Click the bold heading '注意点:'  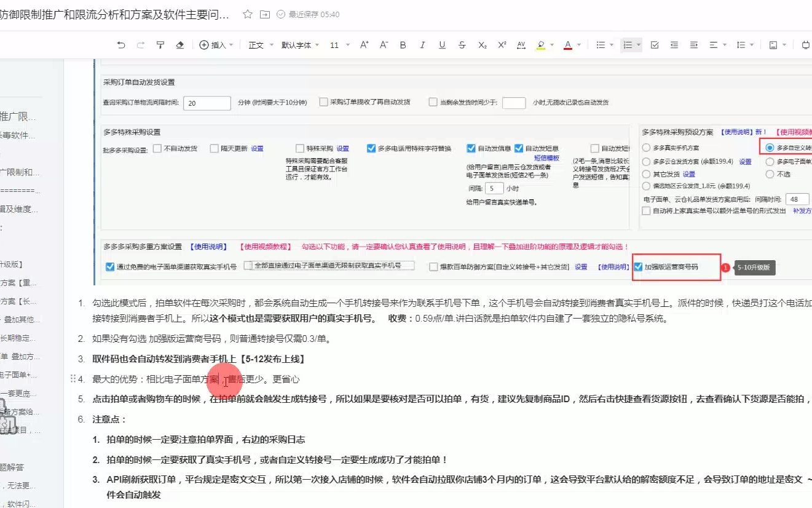(x=109, y=419)
